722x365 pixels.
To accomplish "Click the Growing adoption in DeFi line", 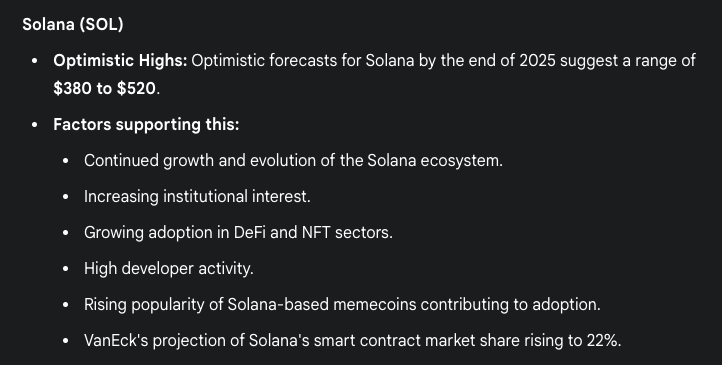I will point(238,232).
